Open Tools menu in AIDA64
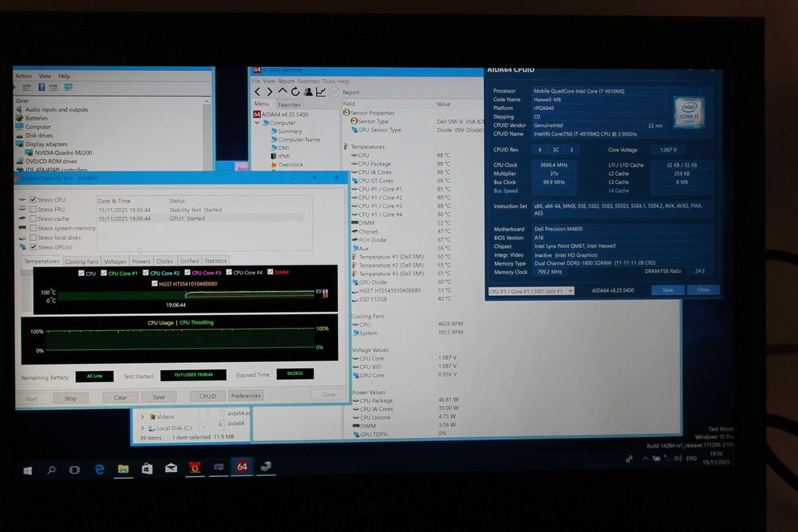This screenshot has height=532, width=798. pyautogui.click(x=329, y=81)
